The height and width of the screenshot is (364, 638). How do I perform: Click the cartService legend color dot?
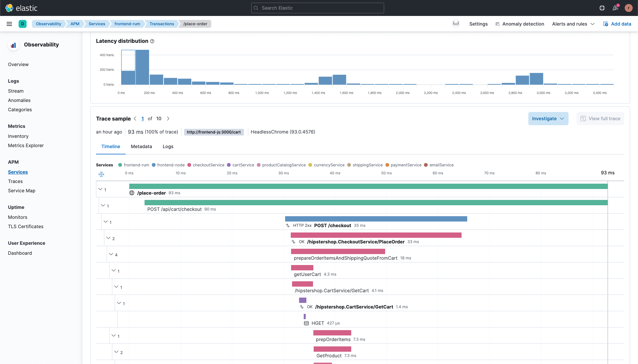coord(229,165)
